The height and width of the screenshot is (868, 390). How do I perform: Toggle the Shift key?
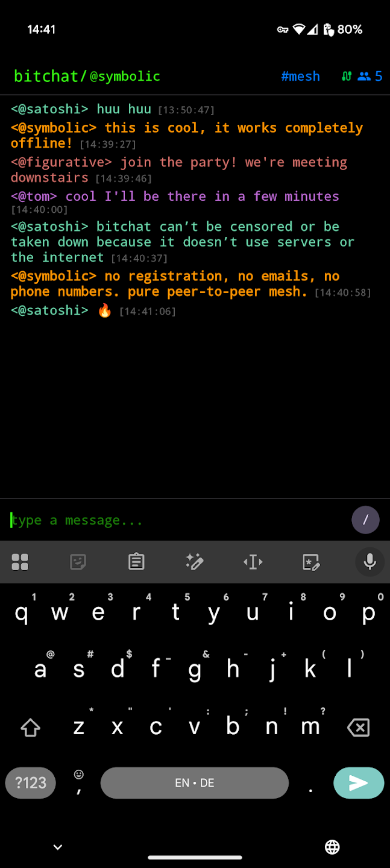point(30,728)
